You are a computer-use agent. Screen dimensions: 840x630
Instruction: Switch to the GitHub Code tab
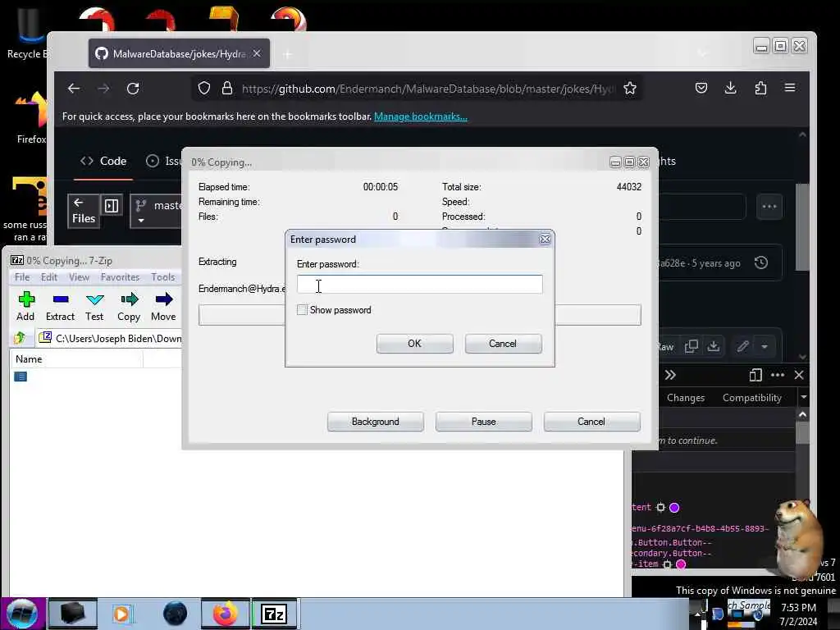pos(103,161)
